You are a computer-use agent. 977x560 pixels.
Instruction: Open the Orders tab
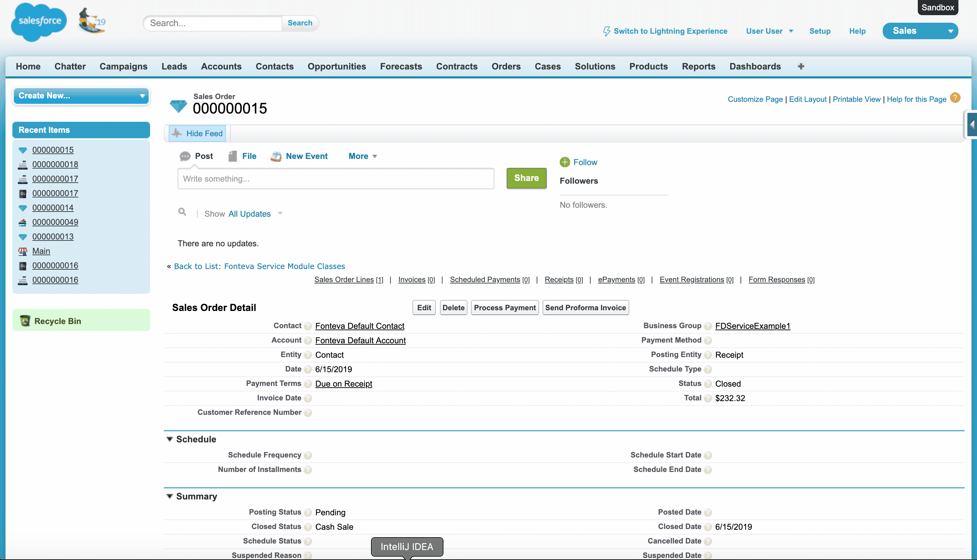coord(506,66)
